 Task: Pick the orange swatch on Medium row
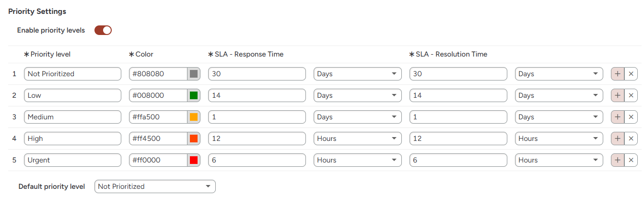point(194,117)
